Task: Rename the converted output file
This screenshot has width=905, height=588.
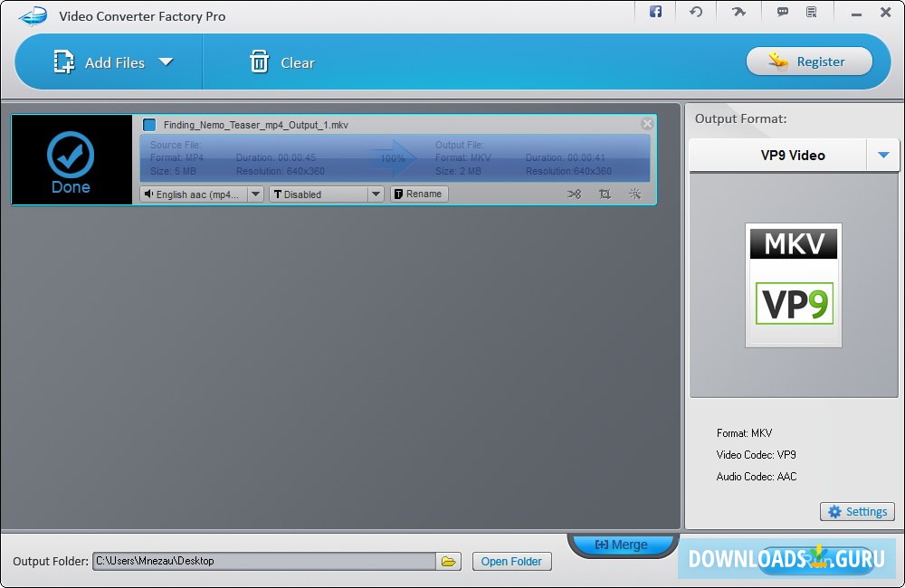Action: pyautogui.click(x=418, y=194)
